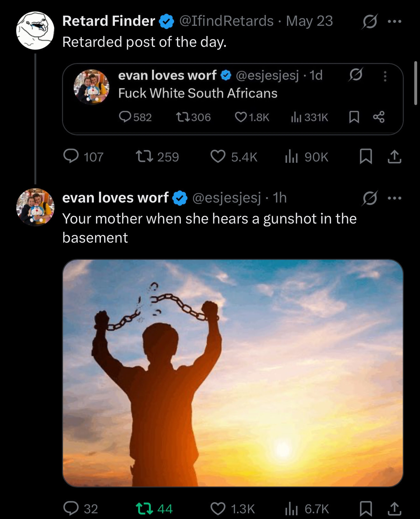Viewport: 420px width, 519px height.
Task: Open the broken chains sunset image
Action: [x=233, y=373]
